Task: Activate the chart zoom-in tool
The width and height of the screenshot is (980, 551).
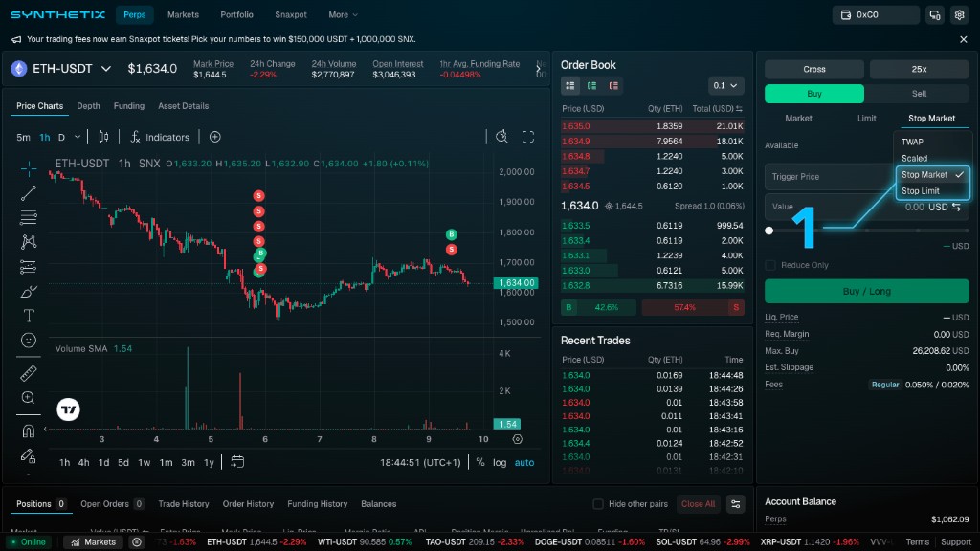Action: point(28,397)
